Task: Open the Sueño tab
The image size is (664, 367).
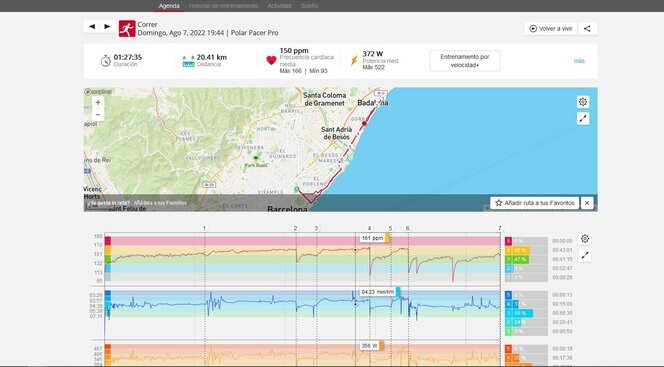Action: [x=310, y=6]
